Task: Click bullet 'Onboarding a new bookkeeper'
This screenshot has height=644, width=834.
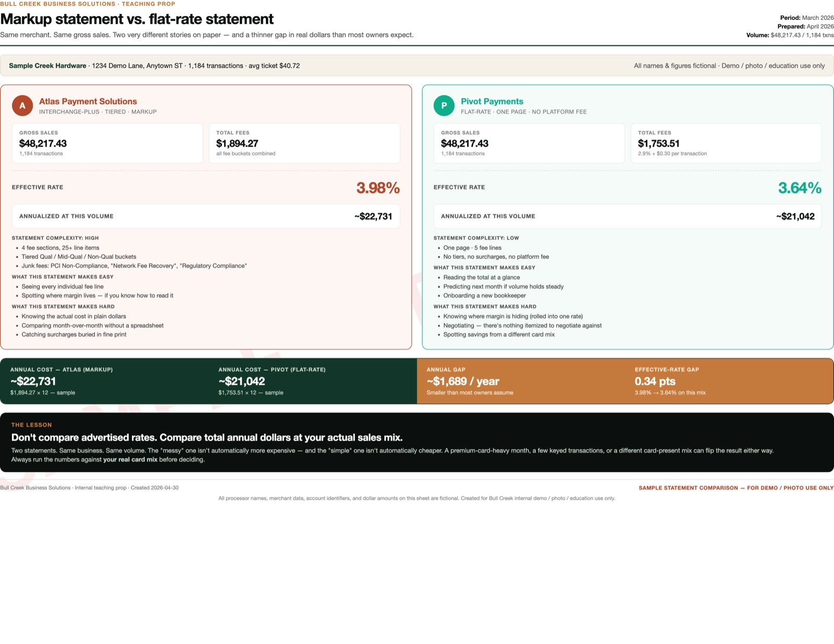Action: 485,295
